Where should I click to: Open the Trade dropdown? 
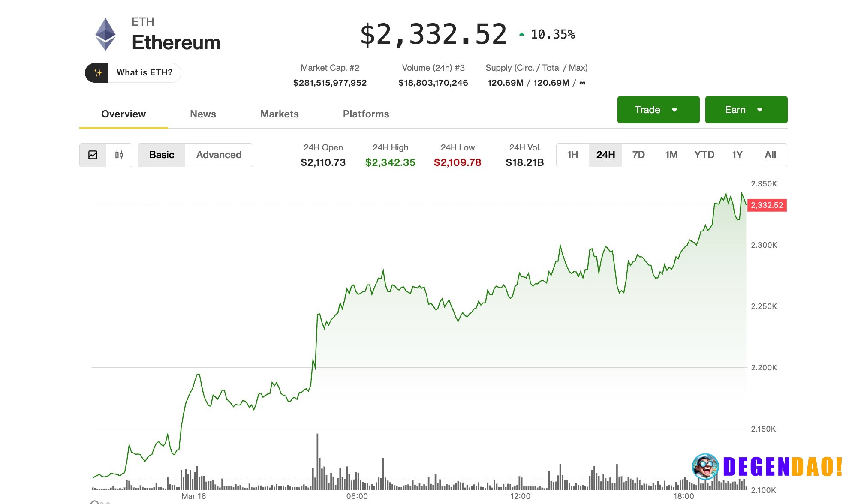658,110
